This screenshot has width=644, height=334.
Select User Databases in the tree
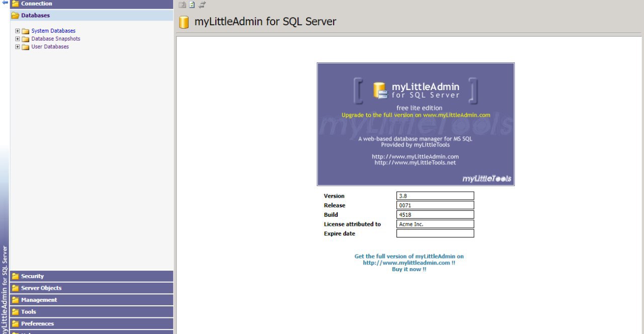point(50,47)
